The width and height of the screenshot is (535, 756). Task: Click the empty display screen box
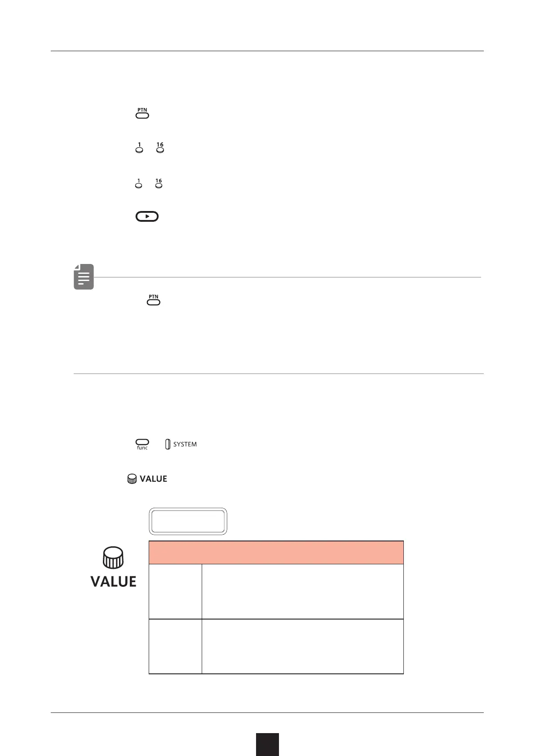tap(188, 521)
